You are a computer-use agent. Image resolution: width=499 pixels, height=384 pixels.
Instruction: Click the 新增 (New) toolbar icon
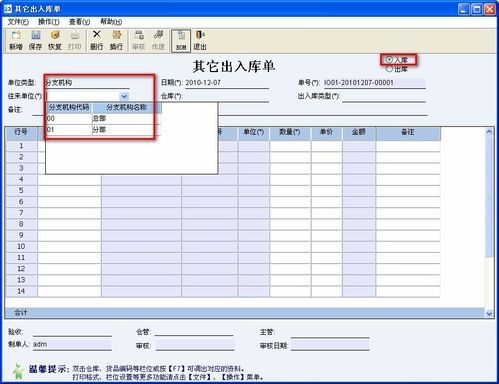[x=16, y=40]
